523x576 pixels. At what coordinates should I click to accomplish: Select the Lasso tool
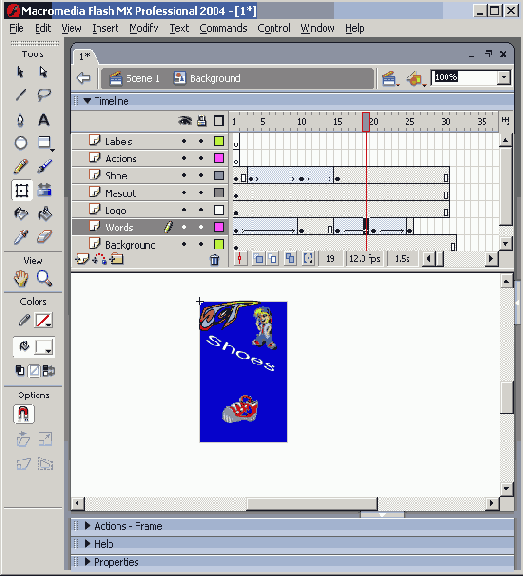[x=44, y=95]
